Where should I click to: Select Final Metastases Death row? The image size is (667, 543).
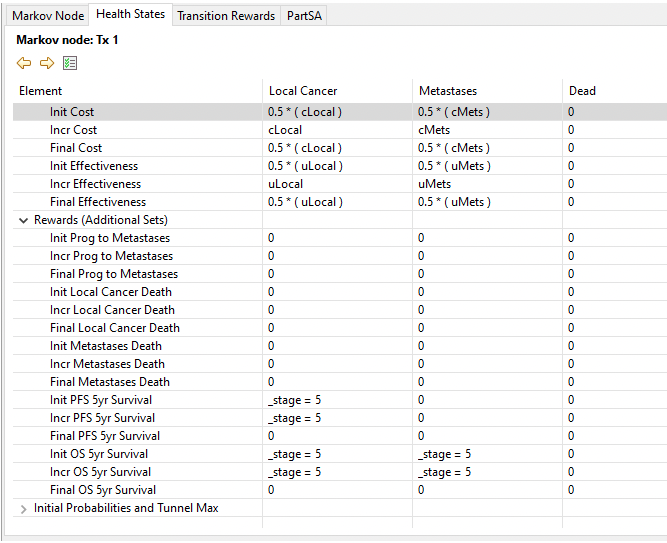340,382
